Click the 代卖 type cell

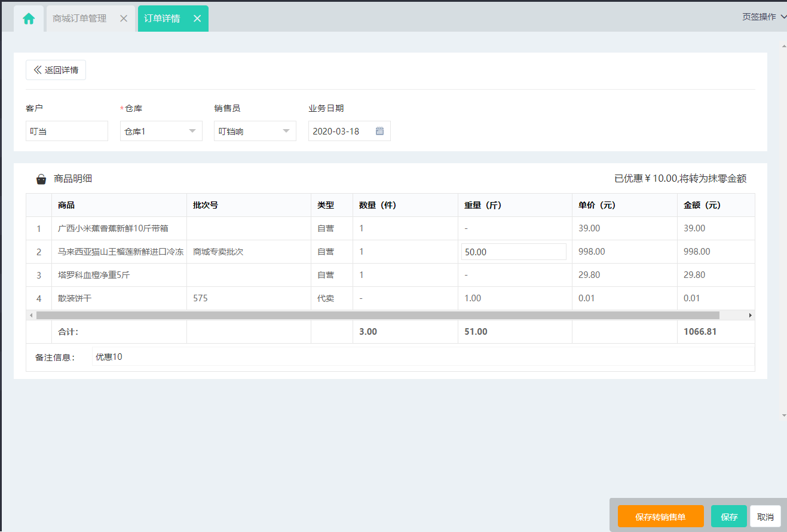[332, 298]
